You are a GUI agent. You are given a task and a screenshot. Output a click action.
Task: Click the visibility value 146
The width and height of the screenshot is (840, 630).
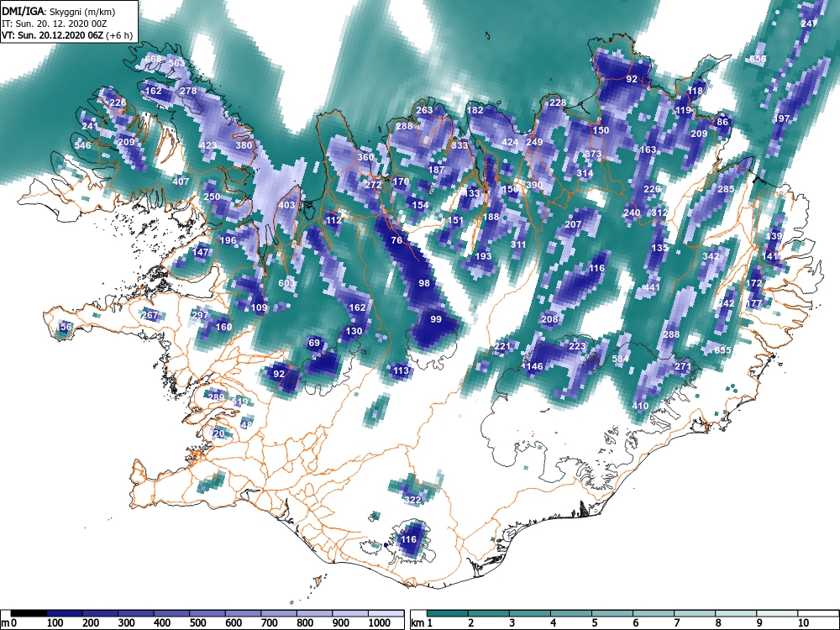[x=534, y=366]
